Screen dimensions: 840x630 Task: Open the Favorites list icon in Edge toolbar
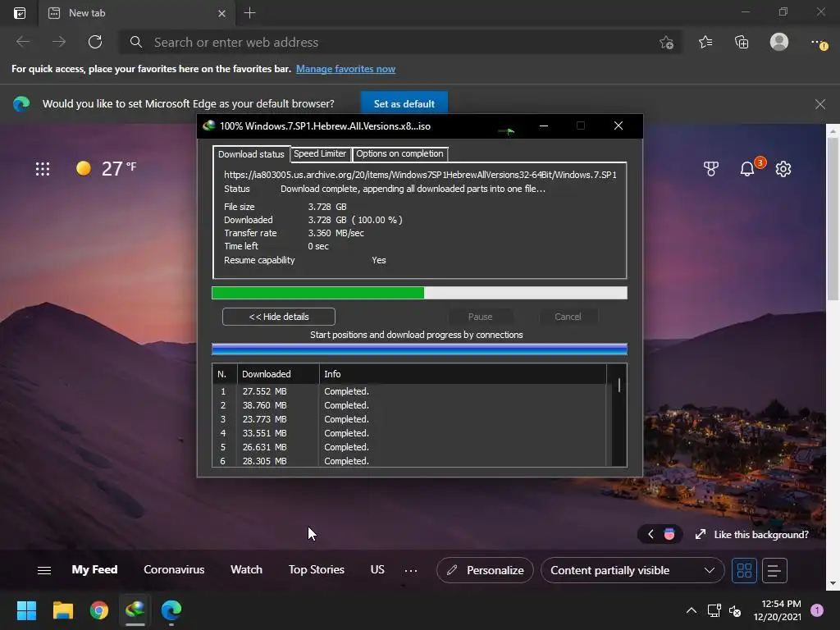pyautogui.click(x=705, y=42)
